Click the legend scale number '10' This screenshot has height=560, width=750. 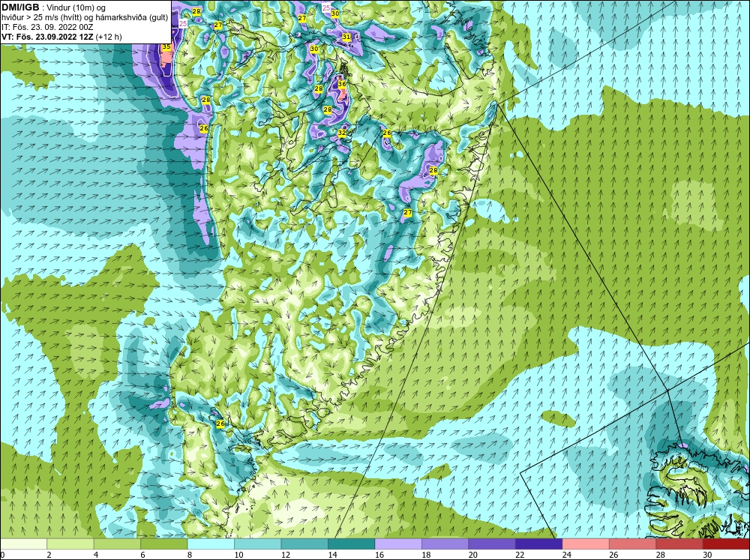tap(238, 555)
